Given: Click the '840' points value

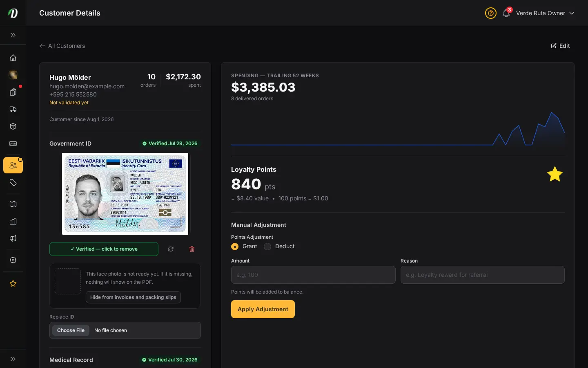Looking at the screenshot, I should (x=246, y=184).
